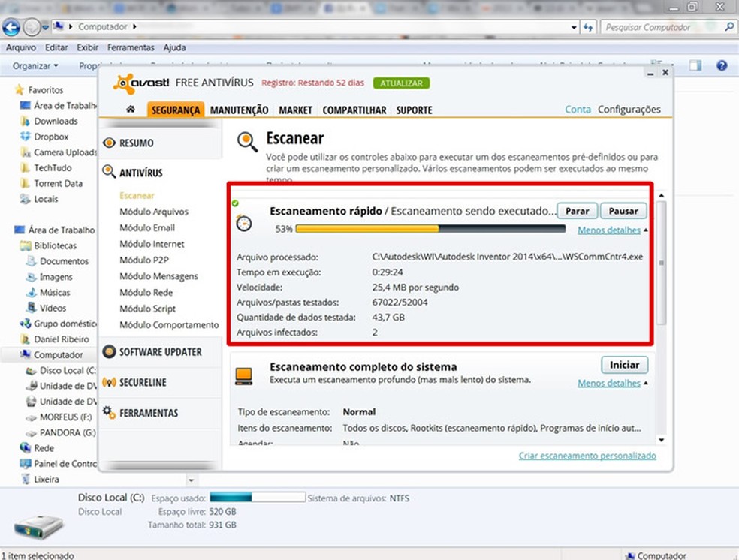Open MORFEUS (F:) drive
This screenshot has width=739, height=560.
tap(65, 417)
